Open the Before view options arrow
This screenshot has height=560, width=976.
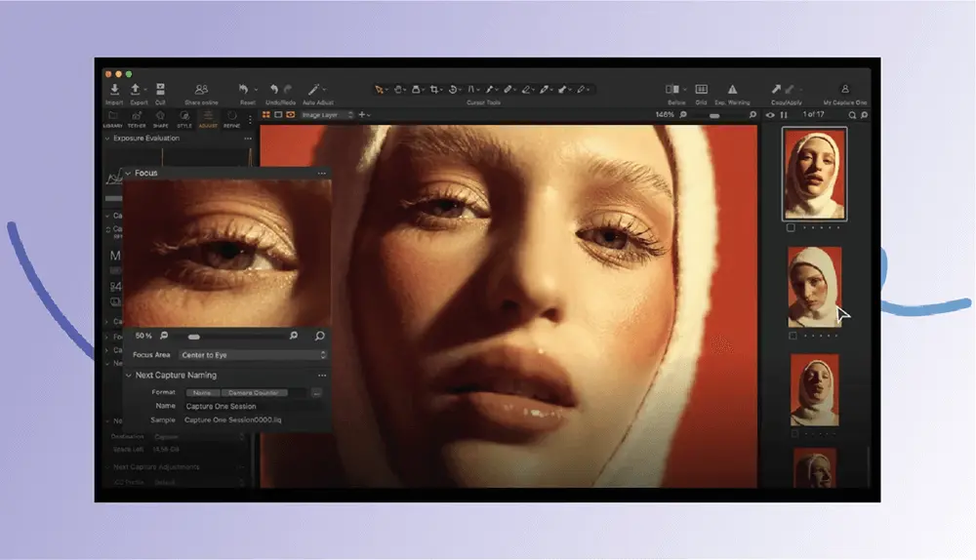pos(685,90)
